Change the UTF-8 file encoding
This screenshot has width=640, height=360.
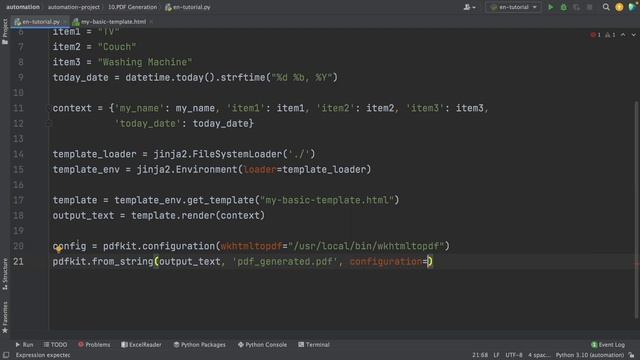(514, 355)
